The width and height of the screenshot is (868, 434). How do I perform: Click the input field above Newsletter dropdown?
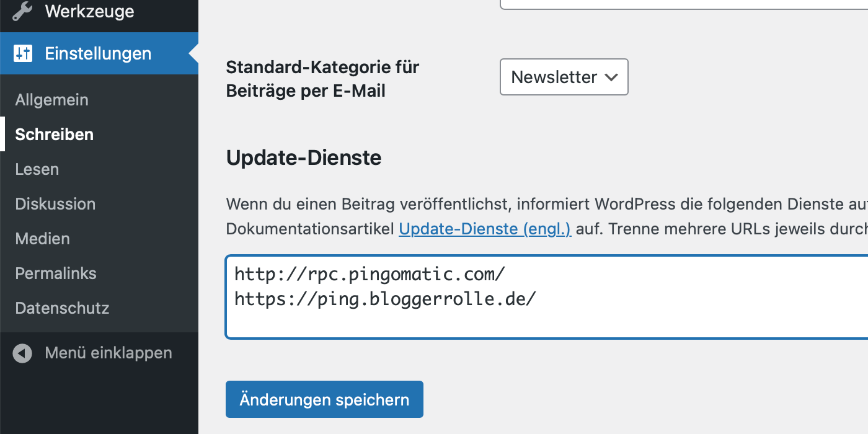pos(684,4)
